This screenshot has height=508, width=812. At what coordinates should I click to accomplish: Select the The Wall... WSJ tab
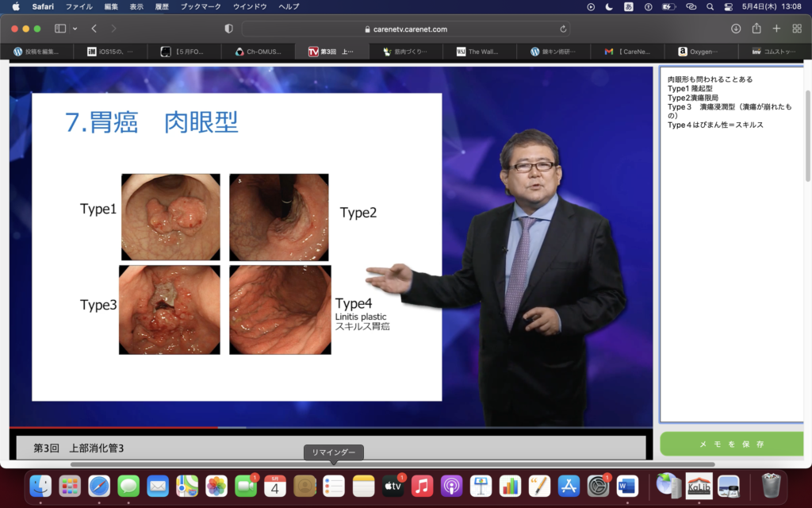(x=480, y=52)
